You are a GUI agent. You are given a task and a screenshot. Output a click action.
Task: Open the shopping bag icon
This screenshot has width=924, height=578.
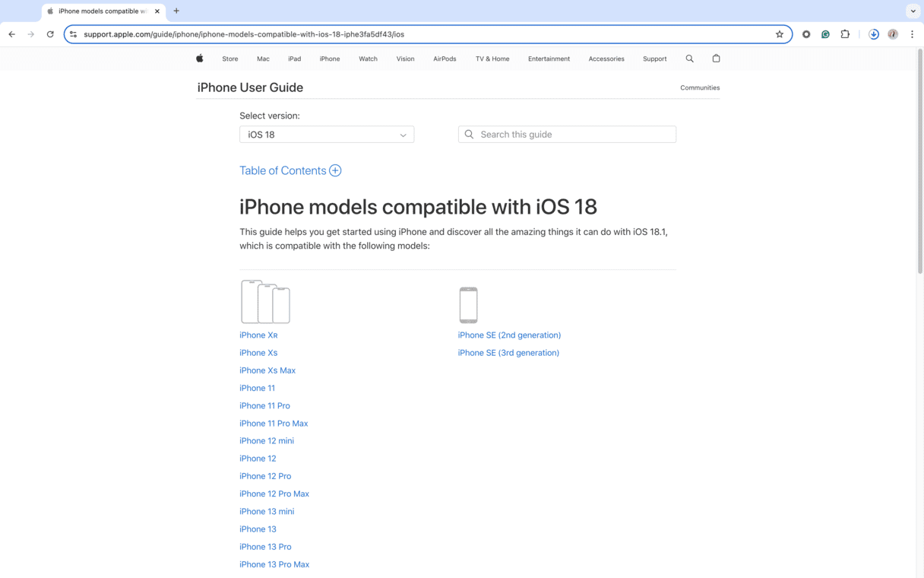click(716, 59)
